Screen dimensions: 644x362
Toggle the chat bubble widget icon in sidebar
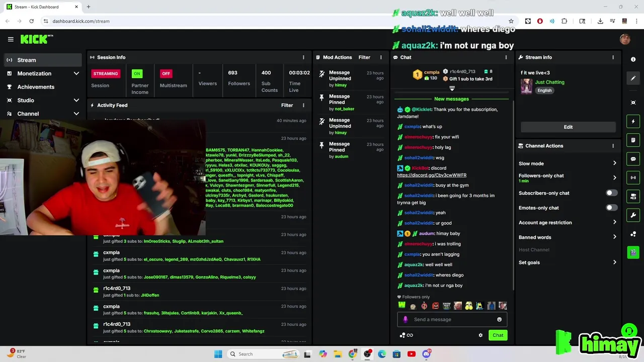click(633, 159)
